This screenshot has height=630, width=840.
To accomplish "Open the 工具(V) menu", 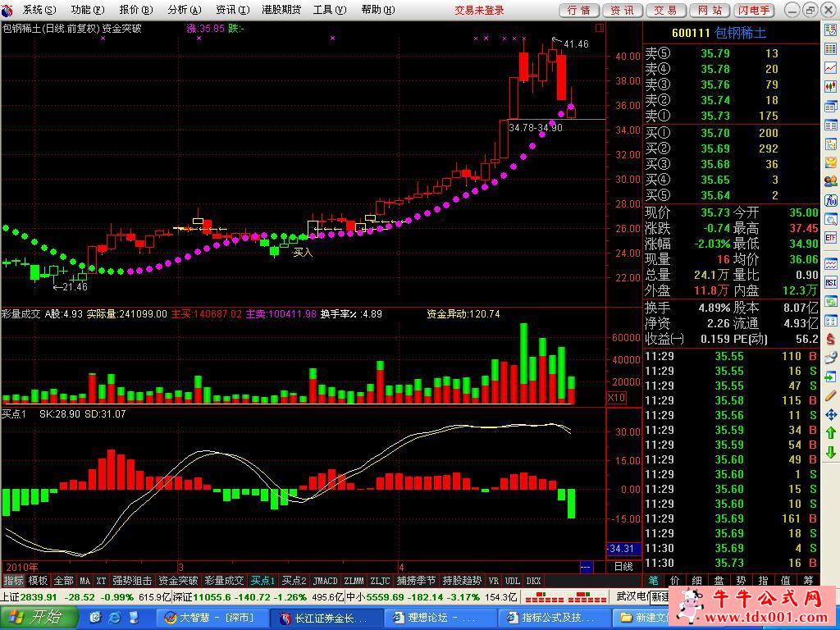I will point(330,10).
